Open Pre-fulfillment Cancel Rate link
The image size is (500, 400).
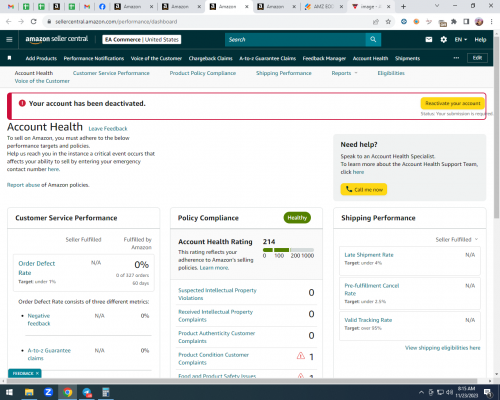[372, 289]
